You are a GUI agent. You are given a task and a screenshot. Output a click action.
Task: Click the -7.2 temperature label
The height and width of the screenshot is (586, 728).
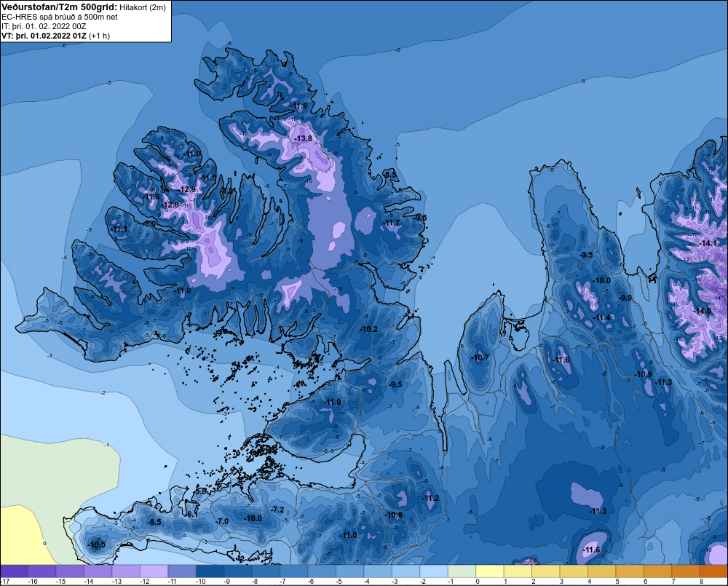pos(277,510)
